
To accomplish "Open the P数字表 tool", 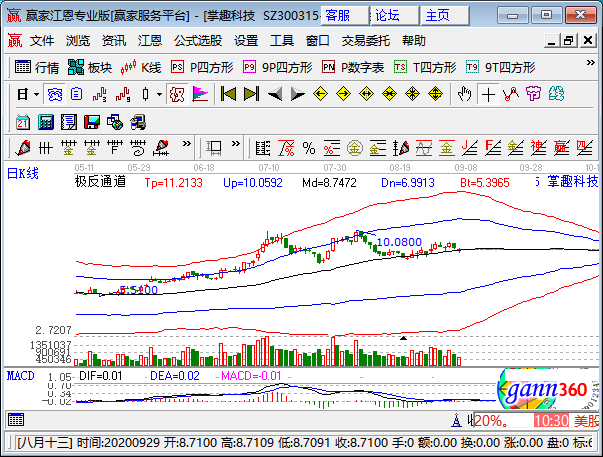I will tap(353, 67).
